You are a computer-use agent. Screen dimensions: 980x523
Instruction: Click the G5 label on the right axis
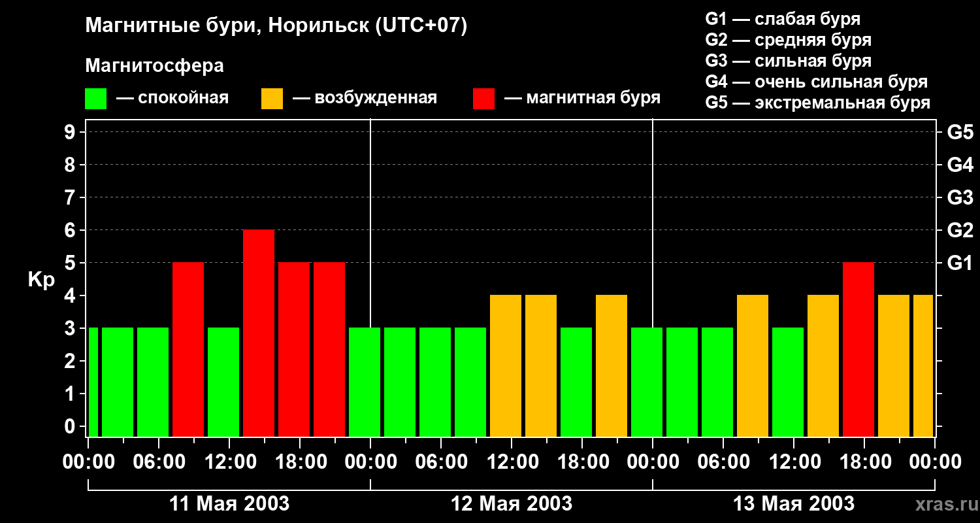[960, 133]
